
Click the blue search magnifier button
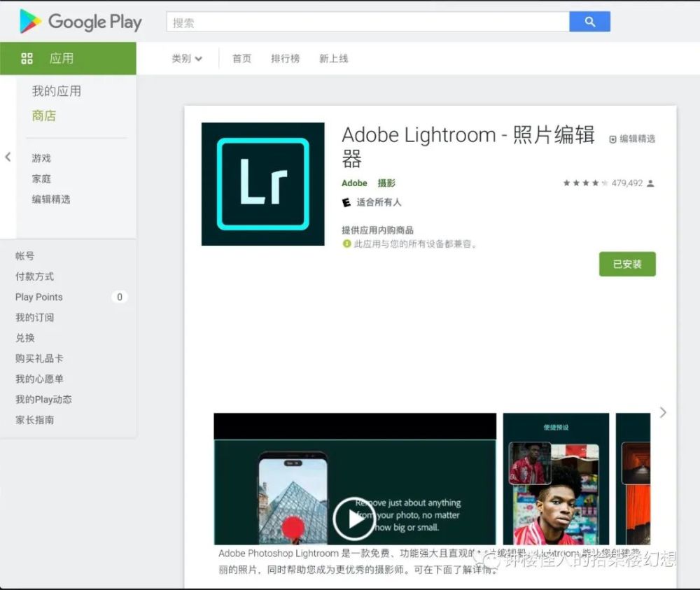click(x=589, y=22)
